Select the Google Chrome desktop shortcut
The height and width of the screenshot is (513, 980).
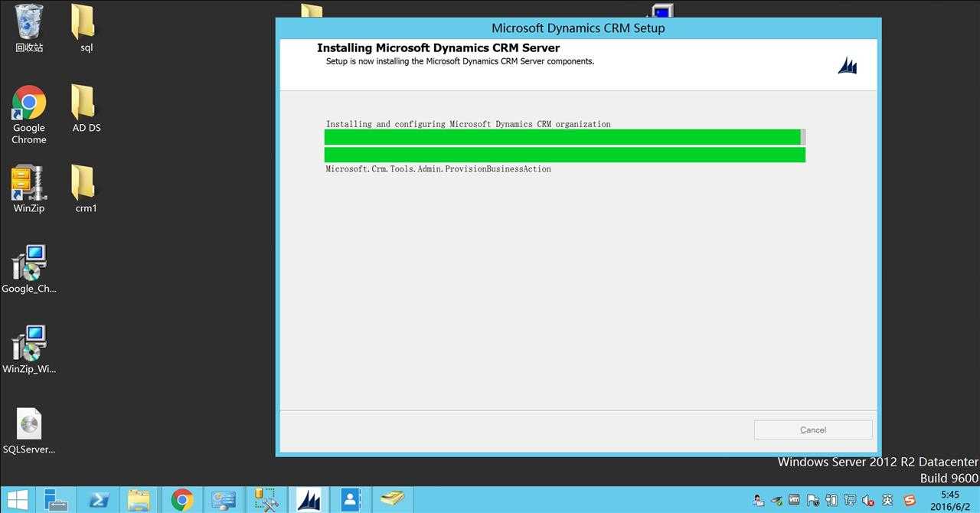[x=29, y=115]
